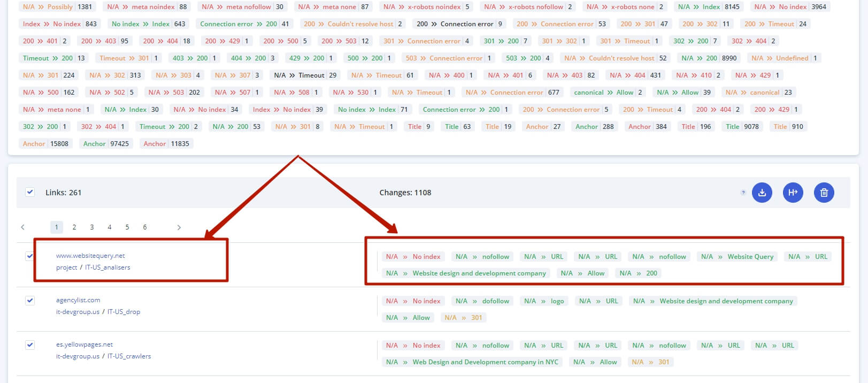Image resolution: width=868 pixels, height=383 pixels.
Task: Pick the 'Timeout » 200' 13 tag
Action: [x=53, y=58]
